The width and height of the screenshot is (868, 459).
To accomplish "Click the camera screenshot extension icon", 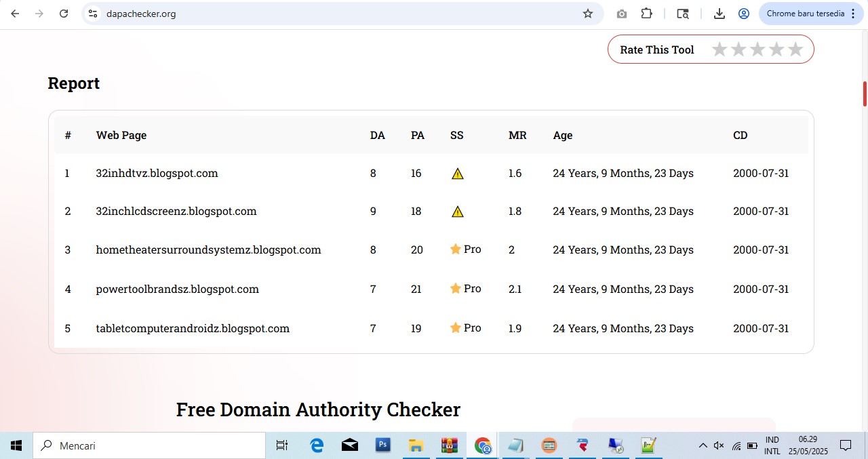I will pyautogui.click(x=621, y=14).
